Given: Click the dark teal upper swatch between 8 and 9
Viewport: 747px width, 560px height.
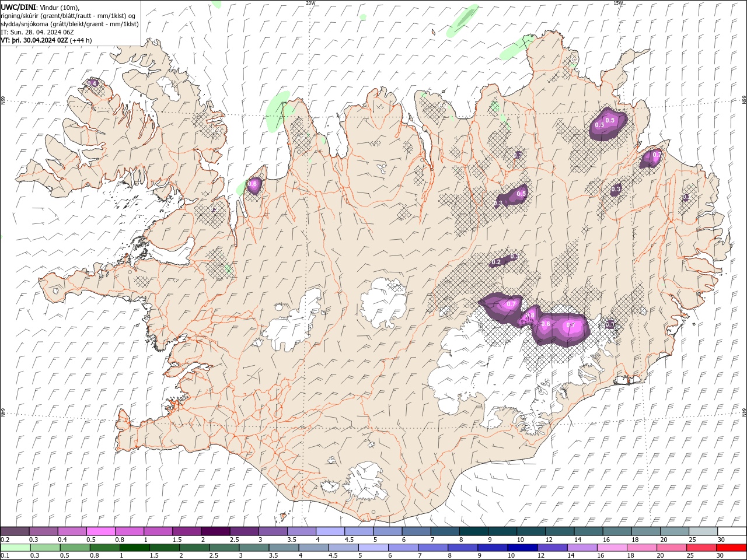Looking at the screenshot, I should (473, 531).
